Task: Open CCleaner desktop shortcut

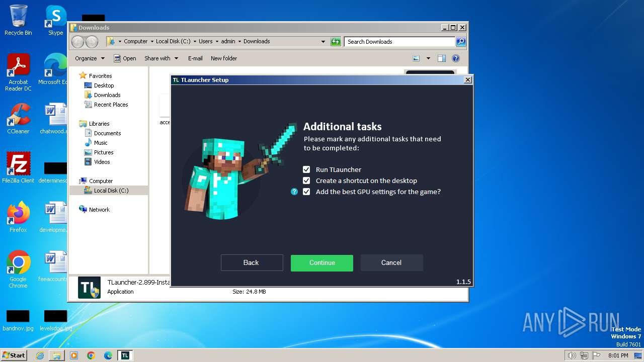Action: pos(18,119)
